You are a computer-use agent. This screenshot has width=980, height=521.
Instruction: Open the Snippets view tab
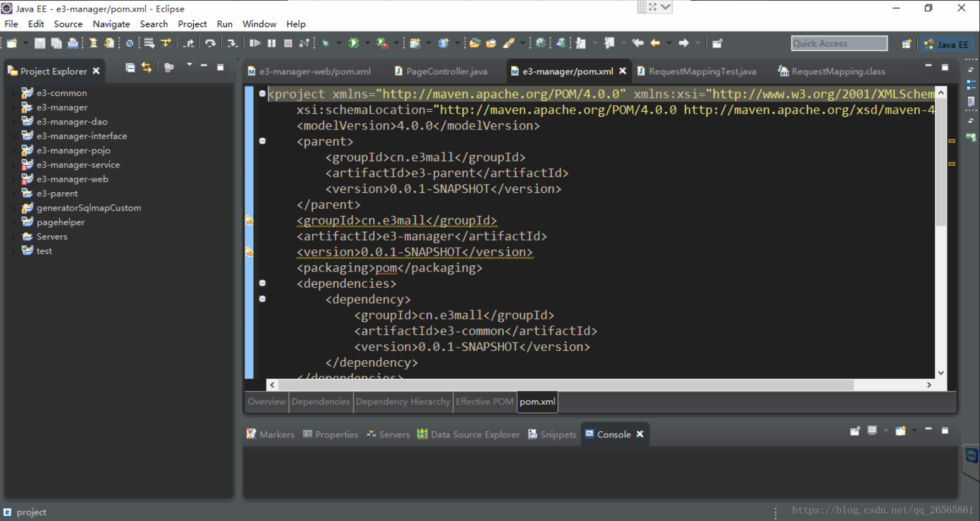pyautogui.click(x=552, y=434)
